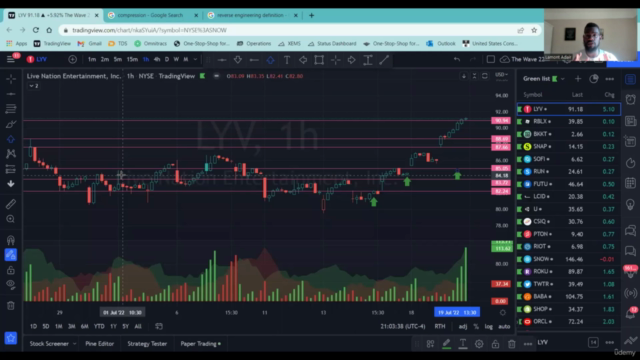Open the alerts clock icon in right sidebar
This screenshot has width=640, height=360.
631,100
